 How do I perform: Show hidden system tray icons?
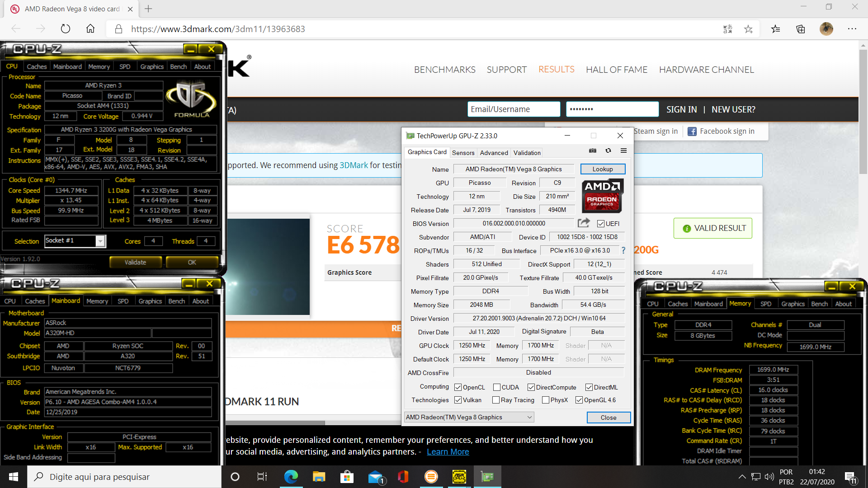[742, 477]
